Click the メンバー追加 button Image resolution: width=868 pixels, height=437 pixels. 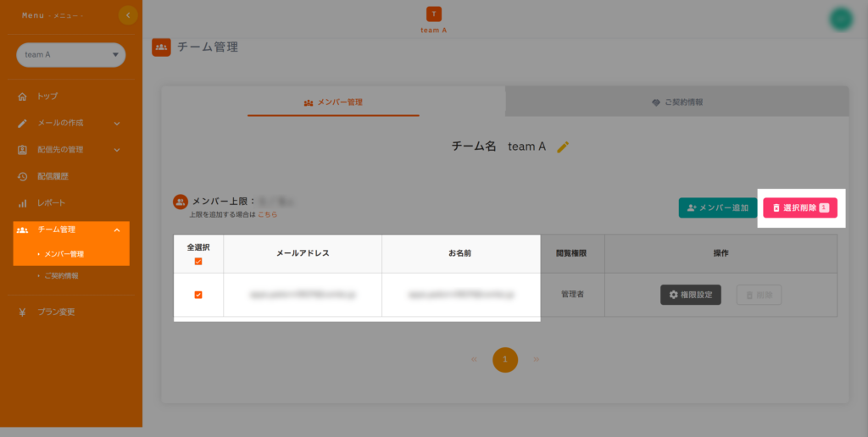coord(717,207)
